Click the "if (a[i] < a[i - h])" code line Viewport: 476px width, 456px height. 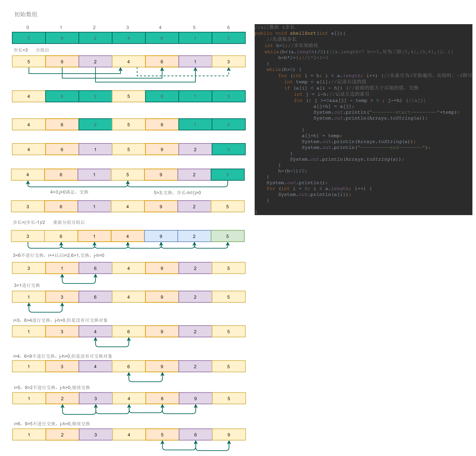[351, 88]
